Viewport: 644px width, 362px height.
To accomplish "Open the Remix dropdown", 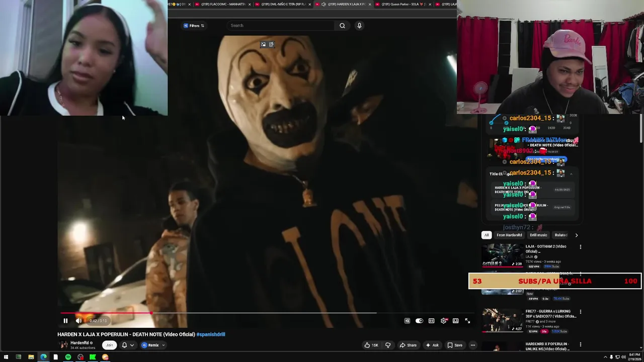I will click(x=153, y=345).
